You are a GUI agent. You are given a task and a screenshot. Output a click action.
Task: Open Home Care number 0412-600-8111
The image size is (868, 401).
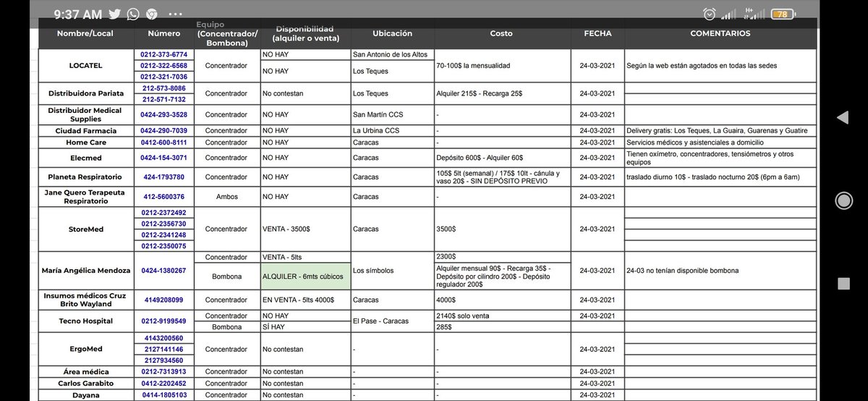coord(163,143)
